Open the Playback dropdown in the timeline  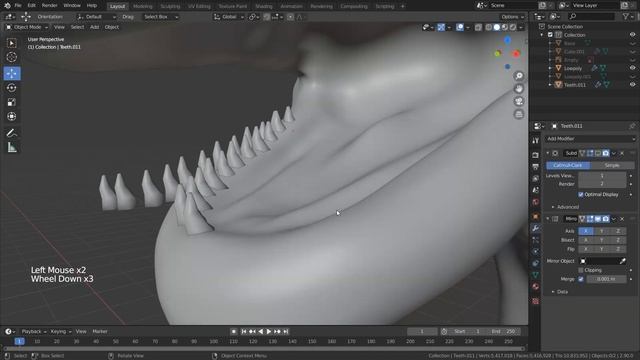pos(33,331)
